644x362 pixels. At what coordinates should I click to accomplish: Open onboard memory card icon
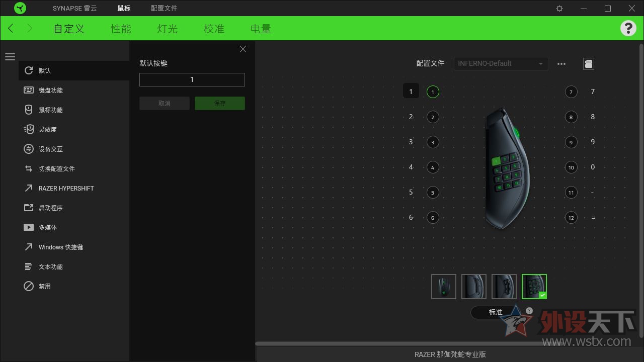point(589,64)
